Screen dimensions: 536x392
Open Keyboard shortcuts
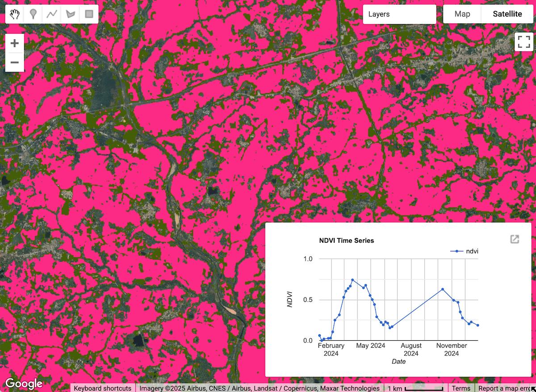[103, 388]
